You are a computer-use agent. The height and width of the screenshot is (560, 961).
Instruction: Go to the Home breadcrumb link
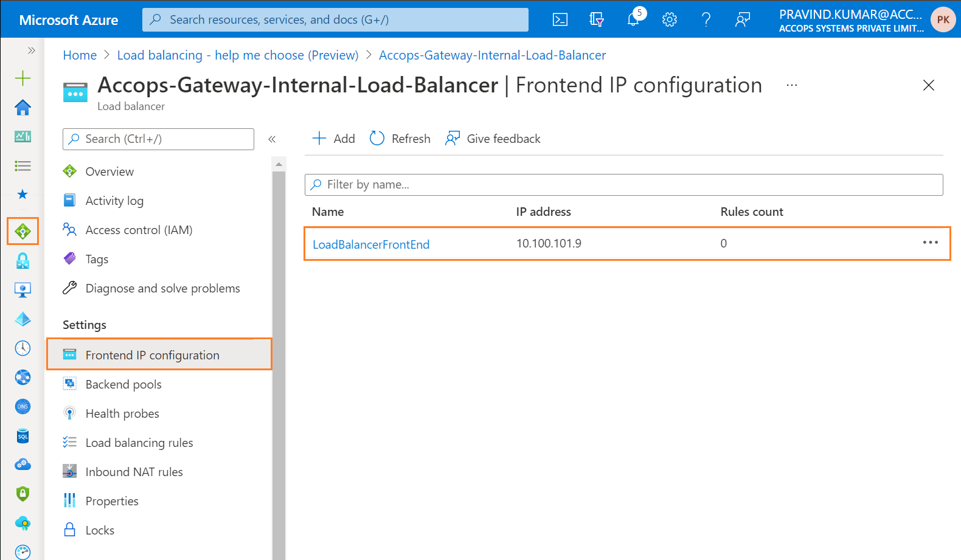pyautogui.click(x=80, y=55)
